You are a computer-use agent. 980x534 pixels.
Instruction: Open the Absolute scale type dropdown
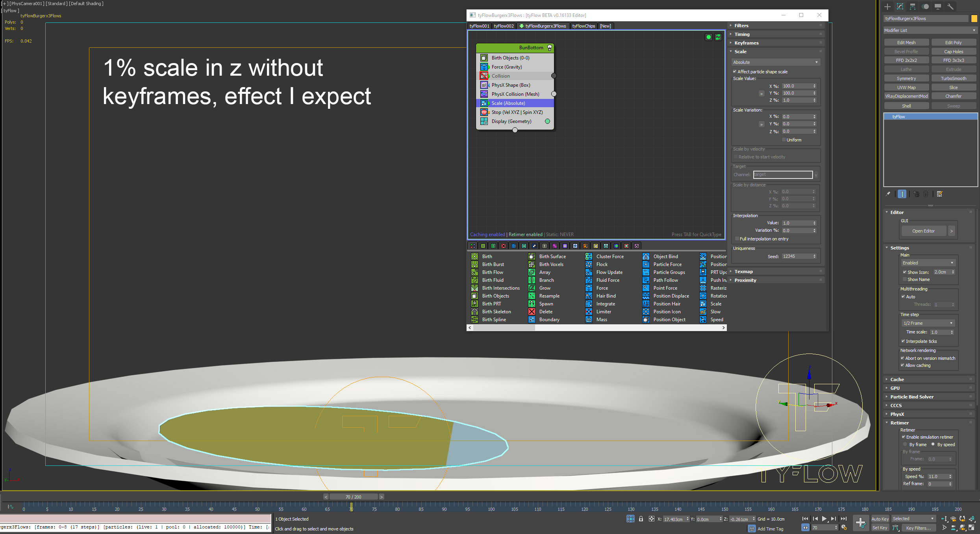click(x=775, y=62)
